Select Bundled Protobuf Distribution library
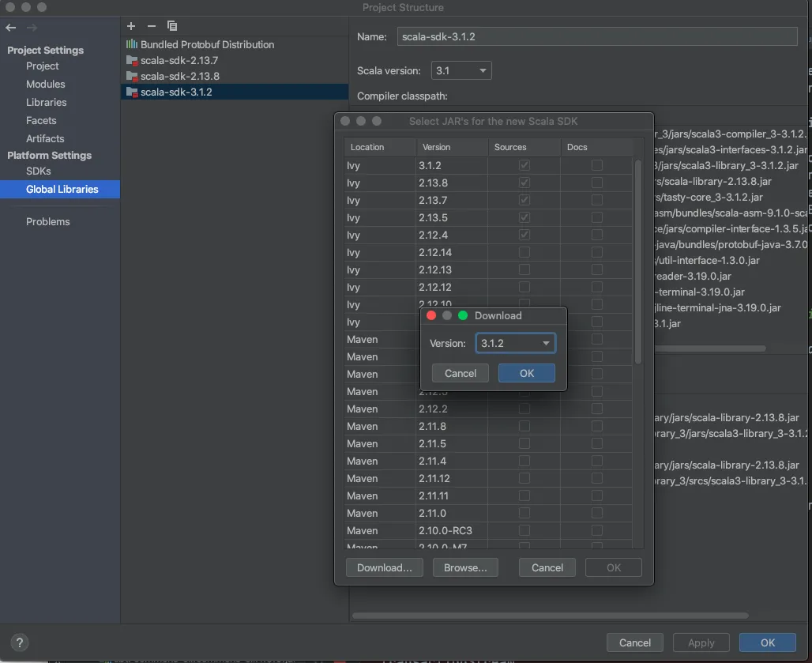The image size is (812, 663). [x=207, y=44]
